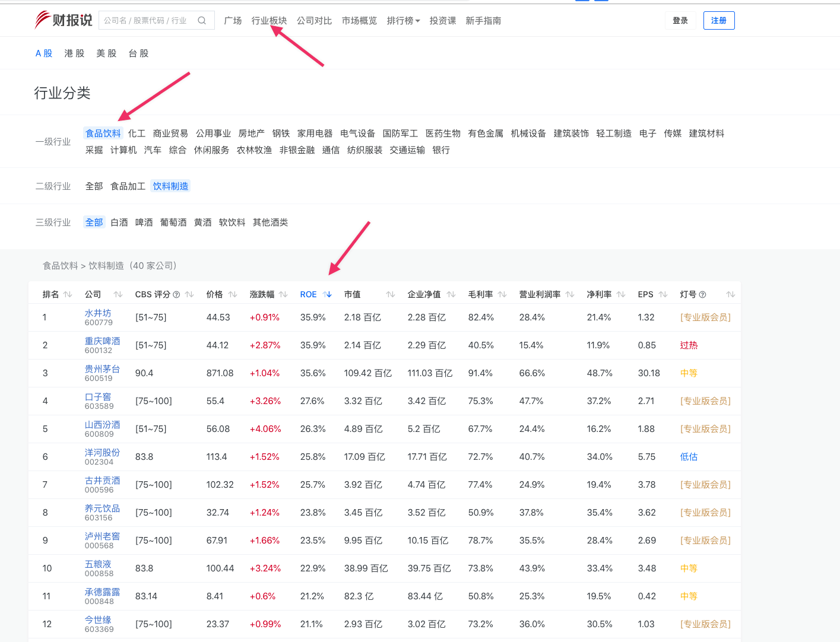
Task: Click the 注册 button
Action: click(x=719, y=21)
